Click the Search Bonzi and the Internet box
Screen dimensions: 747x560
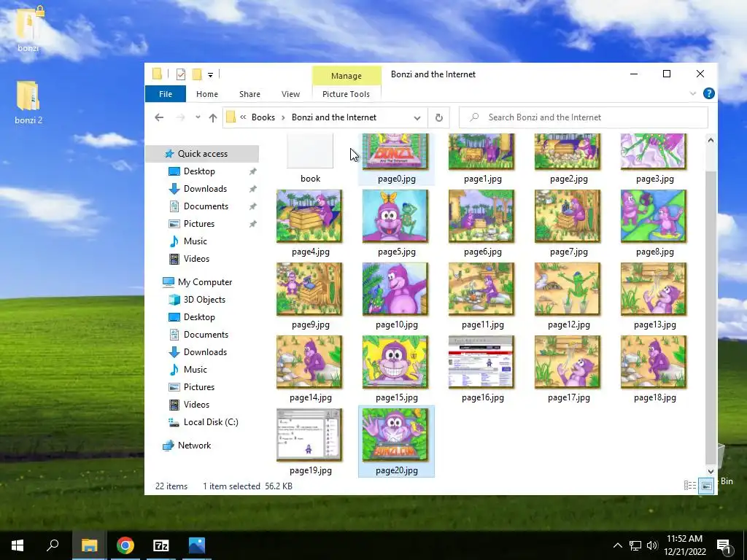coord(584,117)
